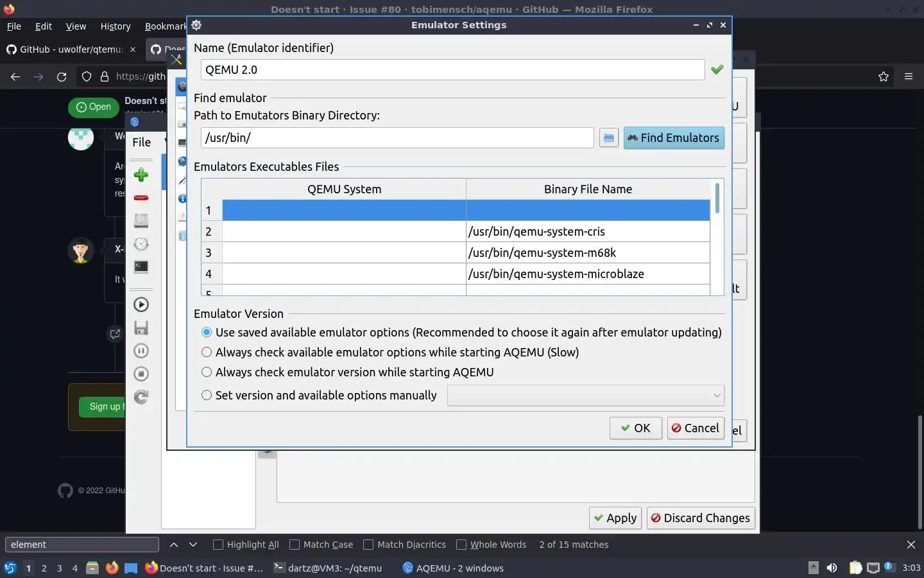Open Firefox File menu
Image resolution: width=924 pixels, height=578 pixels.
(13, 26)
